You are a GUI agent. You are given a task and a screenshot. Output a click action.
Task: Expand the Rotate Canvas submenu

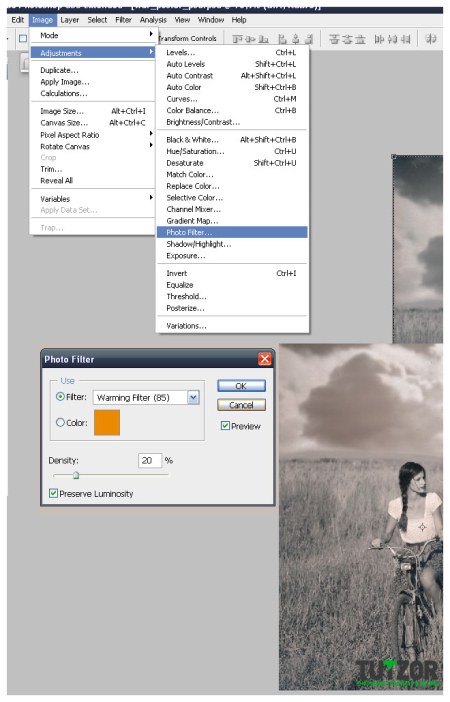click(x=92, y=146)
